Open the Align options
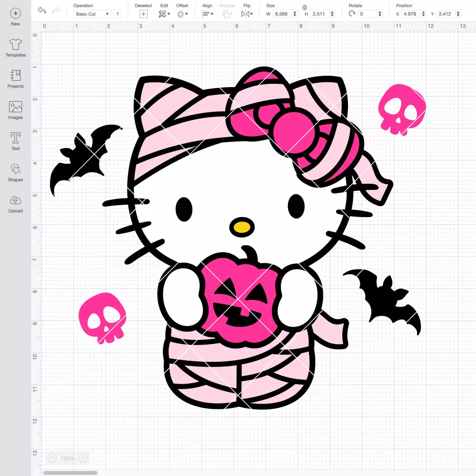This screenshot has height=476, width=476. click(x=206, y=14)
